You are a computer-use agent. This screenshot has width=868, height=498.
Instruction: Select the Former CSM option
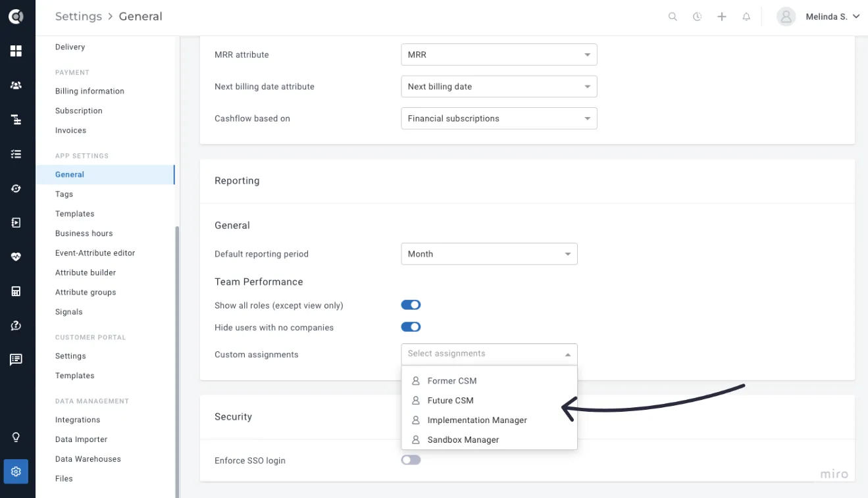point(489,381)
